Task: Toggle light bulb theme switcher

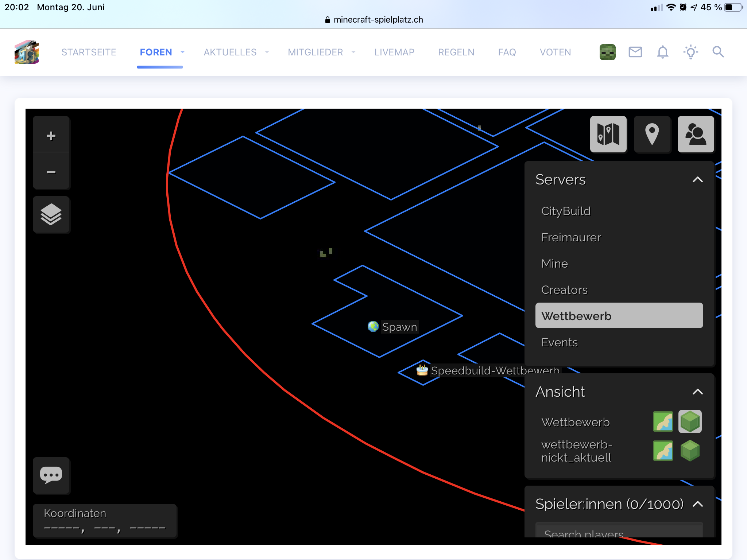Action: [690, 52]
